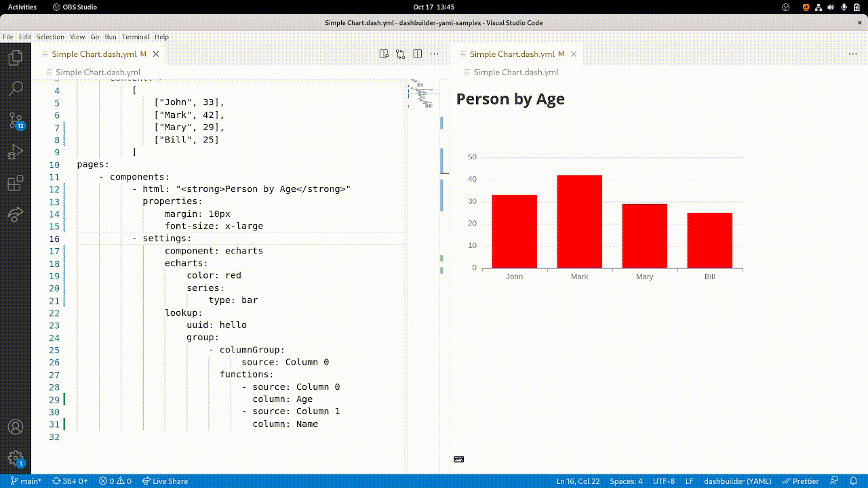The image size is (868, 488).
Task: Click code line 'uuid: hello'
Action: coord(217,325)
